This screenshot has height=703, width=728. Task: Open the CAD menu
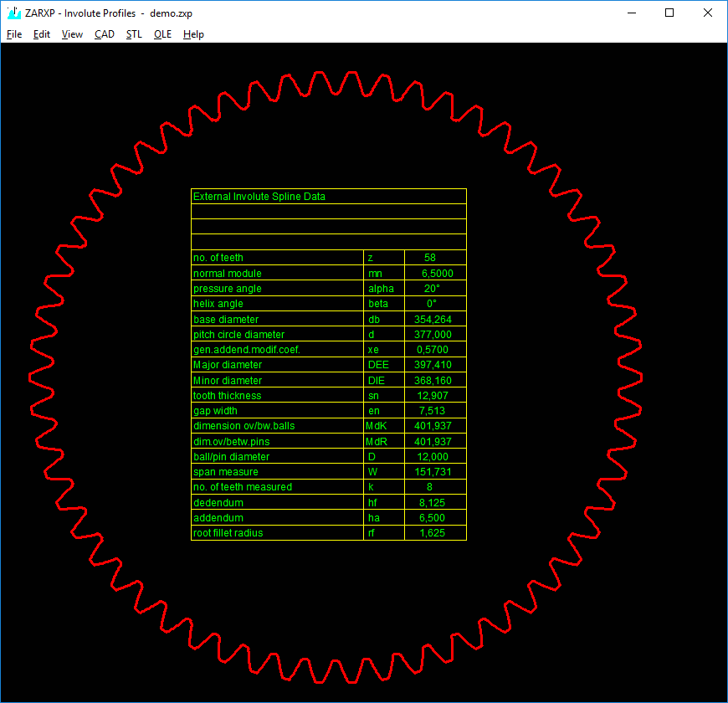tap(105, 34)
